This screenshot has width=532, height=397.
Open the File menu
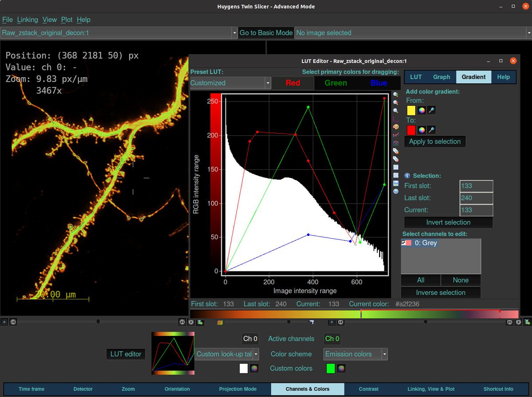point(8,20)
